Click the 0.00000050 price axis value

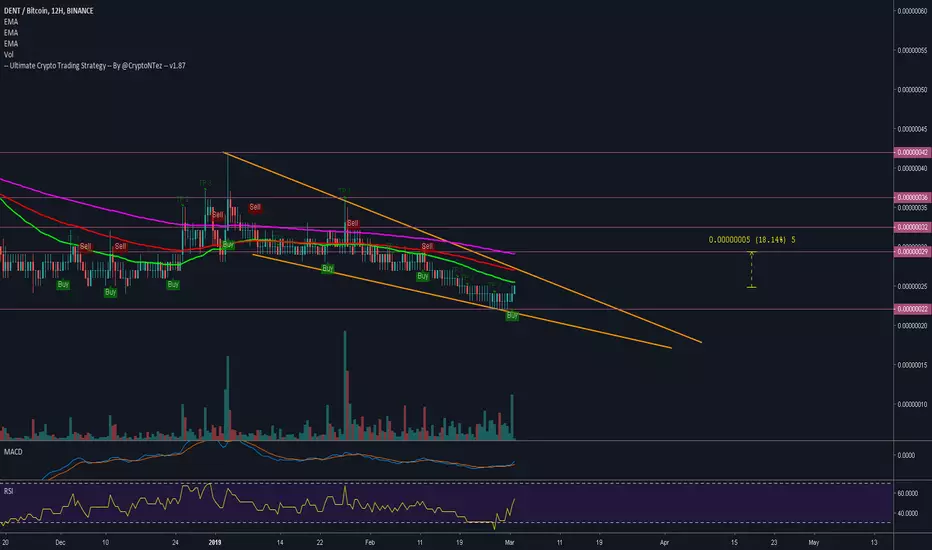pyautogui.click(x=912, y=90)
